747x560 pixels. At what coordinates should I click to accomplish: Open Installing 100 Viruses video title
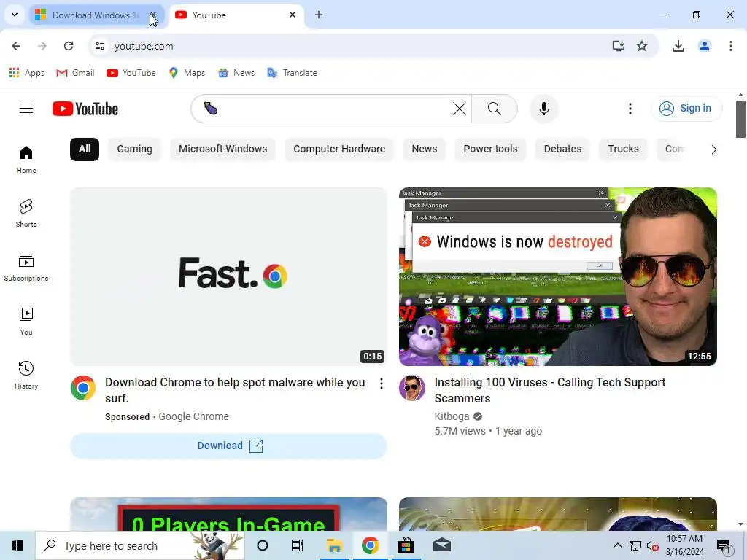click(x=550, y=390)
